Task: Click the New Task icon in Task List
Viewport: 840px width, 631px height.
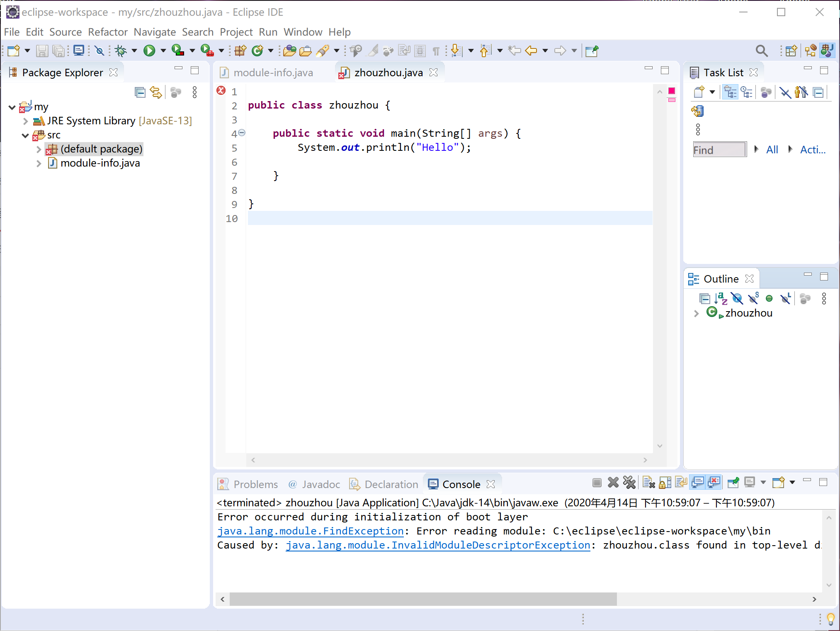Action: [x=699, y=92]
